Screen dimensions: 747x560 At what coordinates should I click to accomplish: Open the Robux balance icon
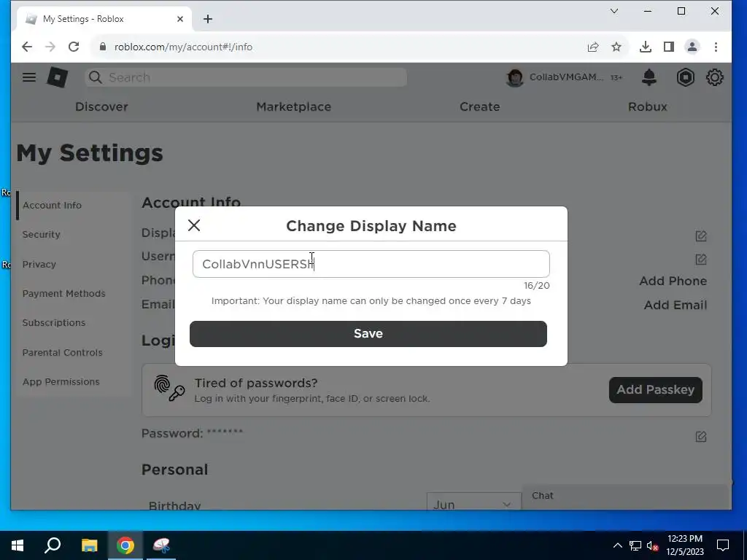pyautogui.click(x=685, y=77)
